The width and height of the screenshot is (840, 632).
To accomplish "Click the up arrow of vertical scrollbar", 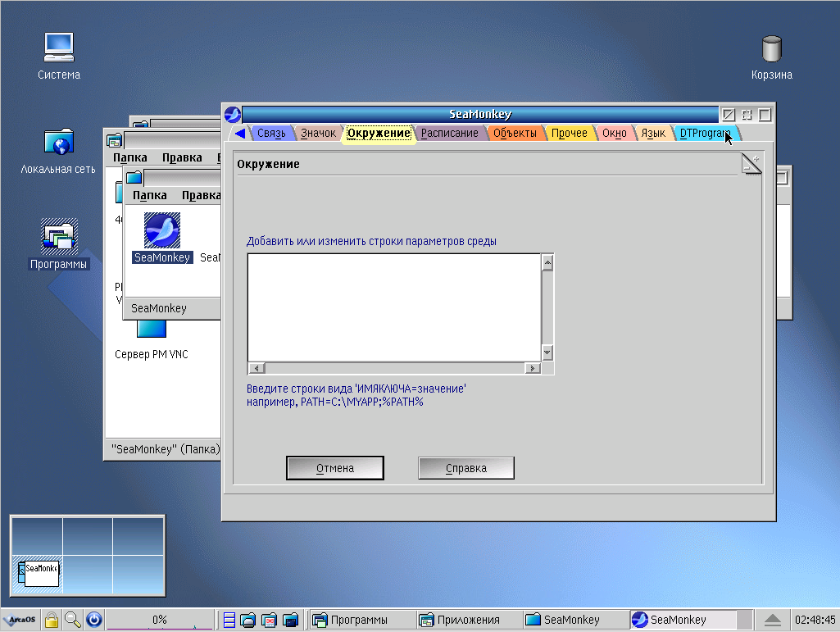I will point(547,262).
